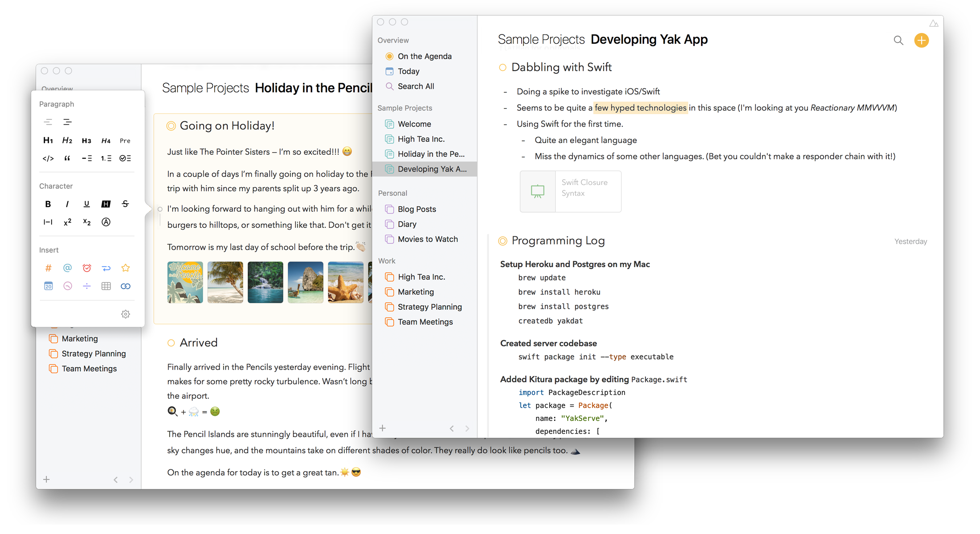
Task: Select On the Agenda in Overview
Action: (424, 56)
